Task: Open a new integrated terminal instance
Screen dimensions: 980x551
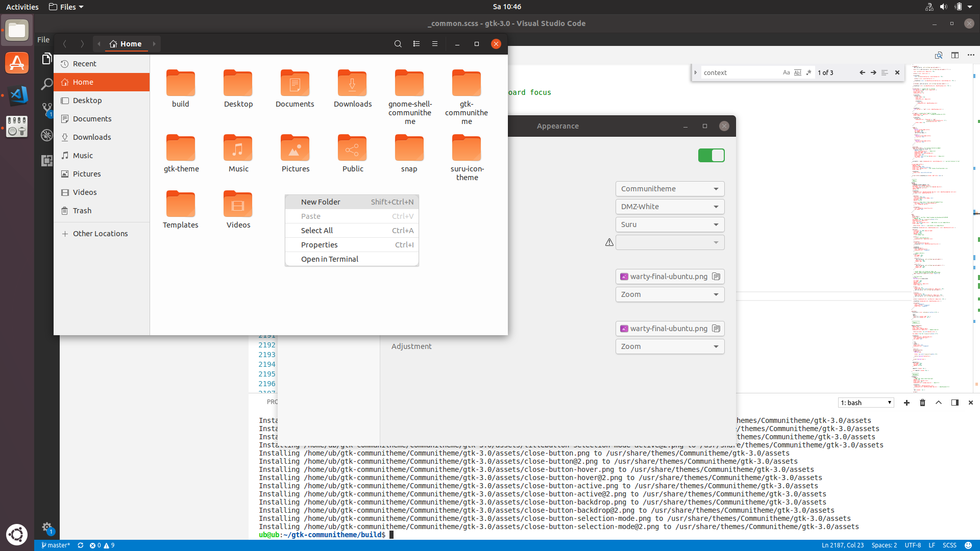Action: click(x=906, y=403)
